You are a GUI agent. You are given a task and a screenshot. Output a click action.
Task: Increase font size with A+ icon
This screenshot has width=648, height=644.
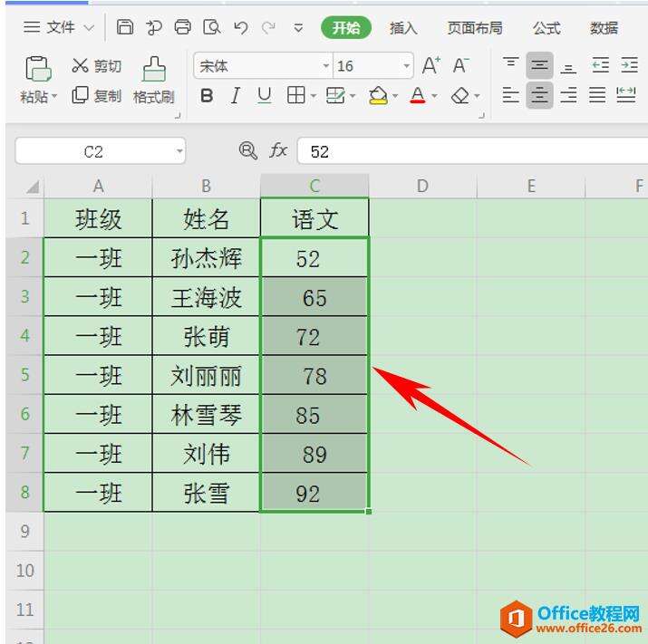pyautogui.click(x=431, y=65)
